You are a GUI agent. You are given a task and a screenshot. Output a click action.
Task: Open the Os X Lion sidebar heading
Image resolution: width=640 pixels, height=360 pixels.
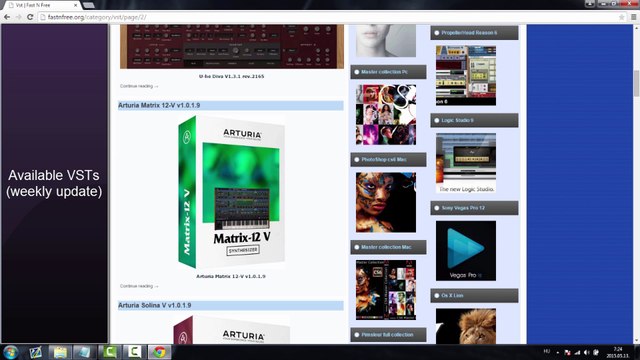(x=474, y=296)
